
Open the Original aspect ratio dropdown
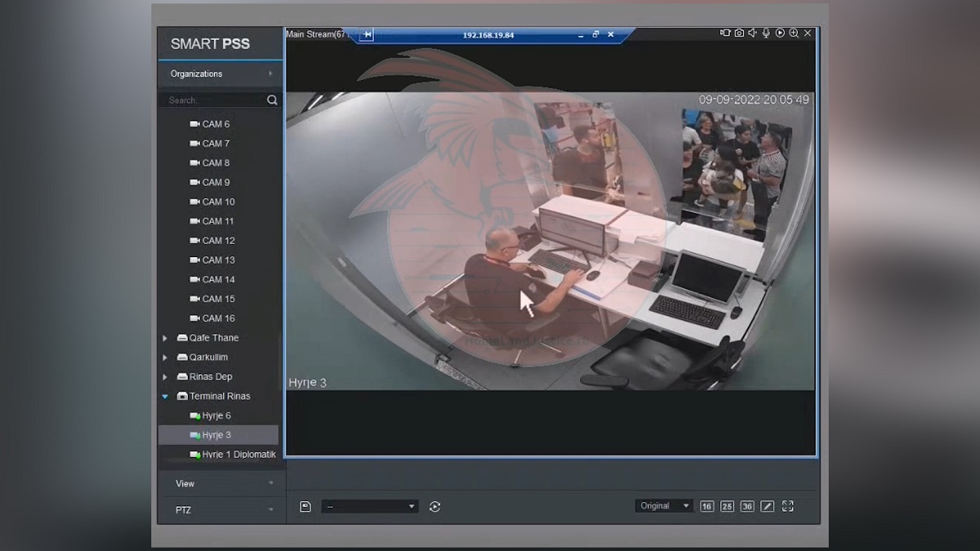point(664,506)
